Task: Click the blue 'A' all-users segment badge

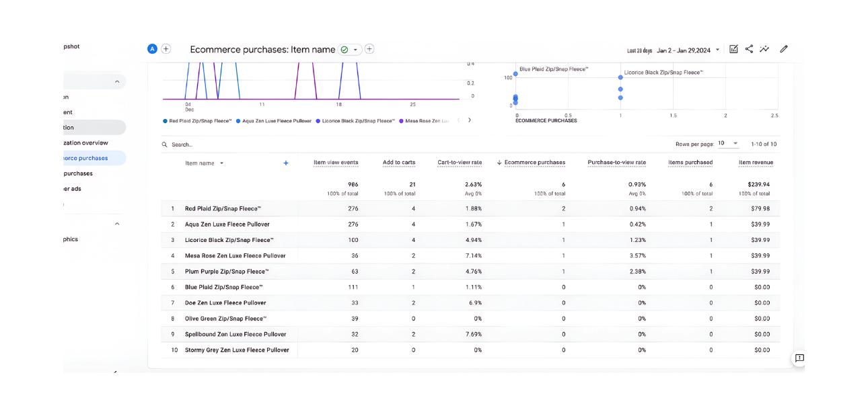Action: pos(152,49)
